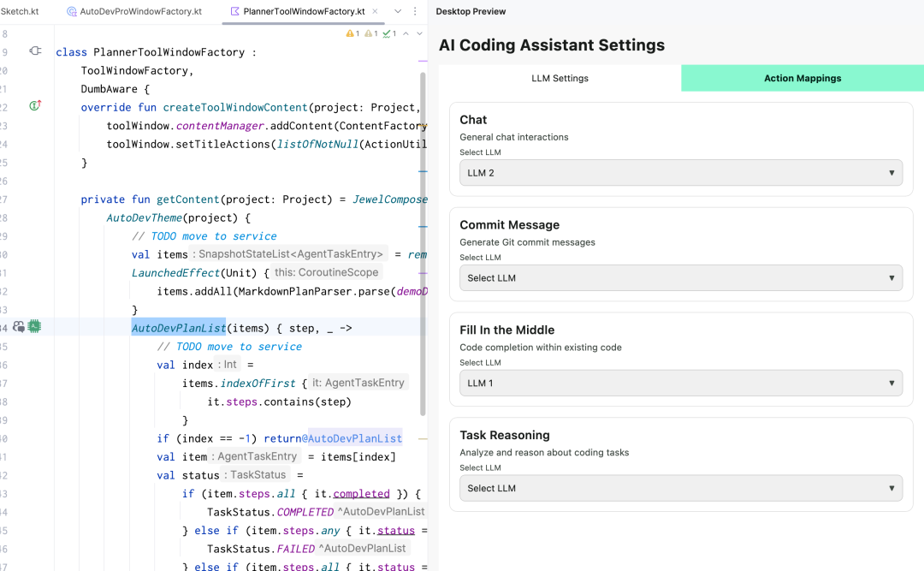Switch to the LLM Settings tab
Image resolution: width=924 pixels, height=571 pixels.
coord(560,78)
